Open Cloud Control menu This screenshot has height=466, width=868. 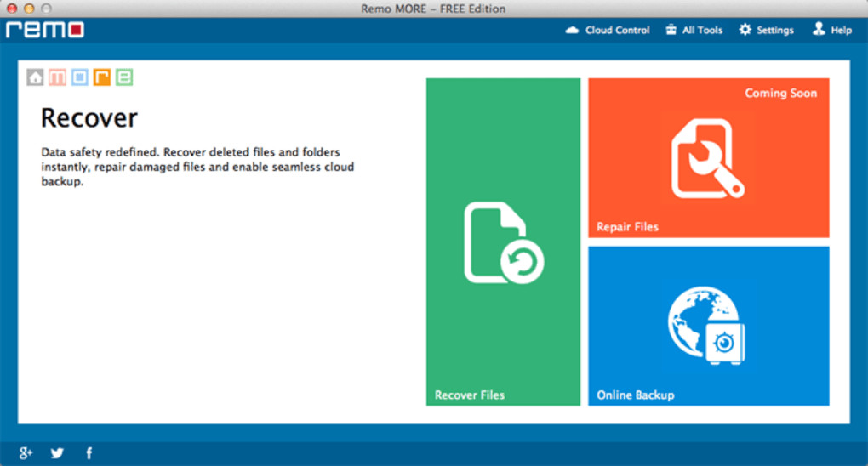pyautogui.click(x=608, y=30)
